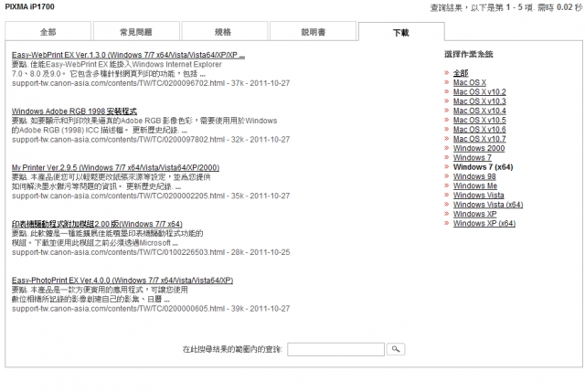Filter by Mac OS X v10.6
The height and width of the screenshot is (392, 585).
click(480, 130)
